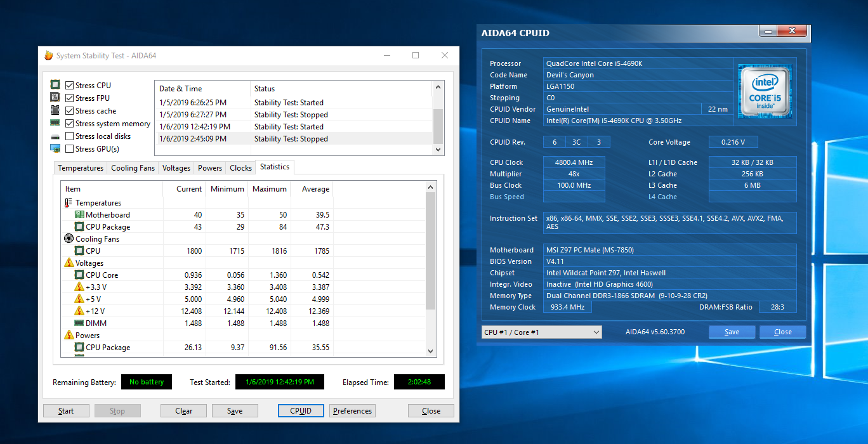Click the thermometer icon next to Temperatures

pos(69,203)
